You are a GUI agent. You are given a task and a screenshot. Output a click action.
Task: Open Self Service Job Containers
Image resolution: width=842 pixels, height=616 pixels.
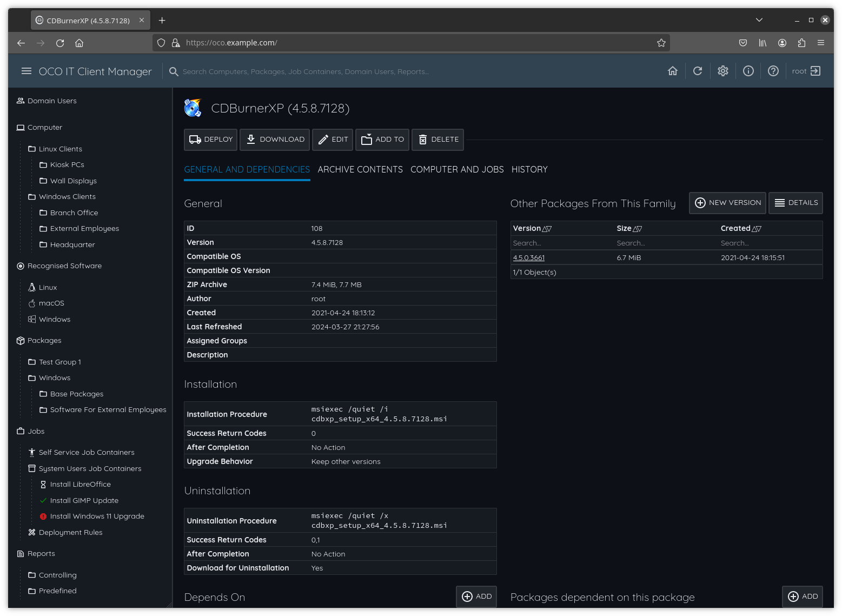(x=81, y=453)
